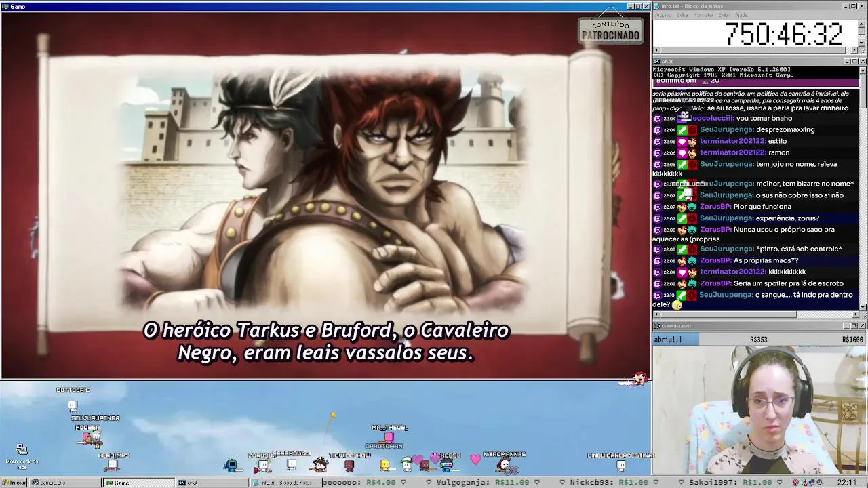The width and height of the screenshot is (868, 488).
Task: Open Exibir menu in Bloco de notas
Action: tap(724, 15)
